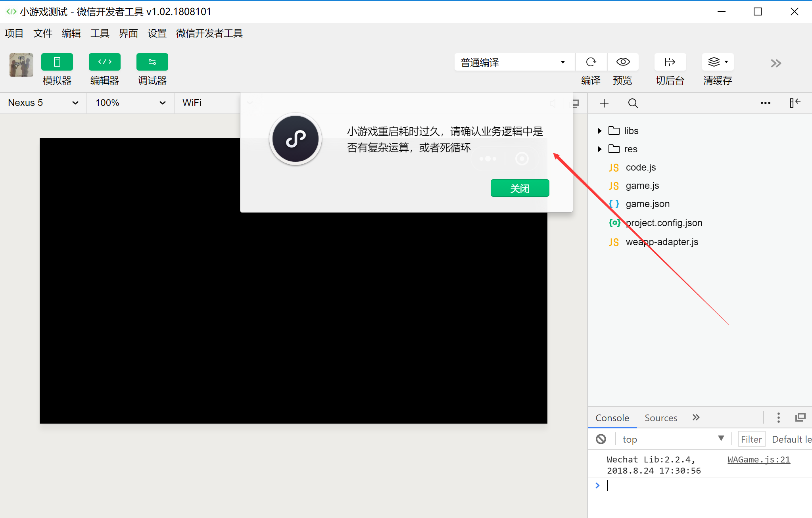Switch to the Sources tab

click(660, 418)
